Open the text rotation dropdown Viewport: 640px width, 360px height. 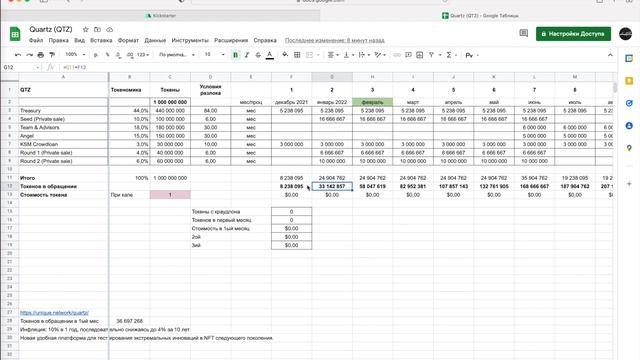pyautogui.click(x=380, y=55)
